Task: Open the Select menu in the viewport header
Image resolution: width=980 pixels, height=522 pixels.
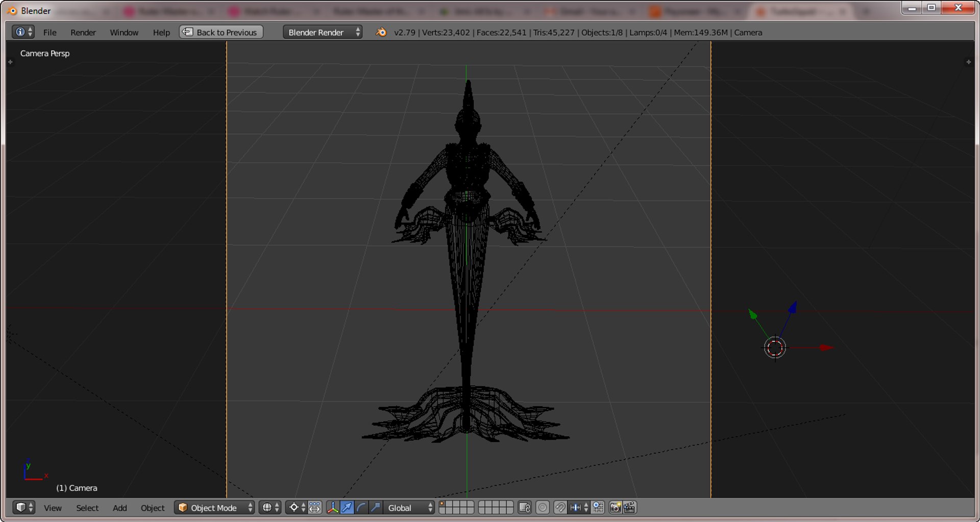Action: [87, 508]
